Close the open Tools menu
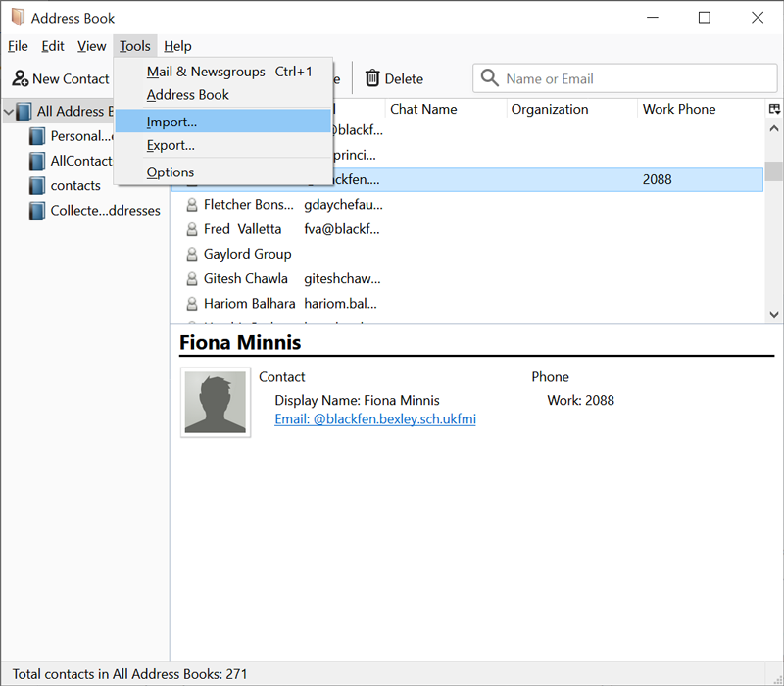The height and width of the screenshot is (686, 784). pos(135,46)
